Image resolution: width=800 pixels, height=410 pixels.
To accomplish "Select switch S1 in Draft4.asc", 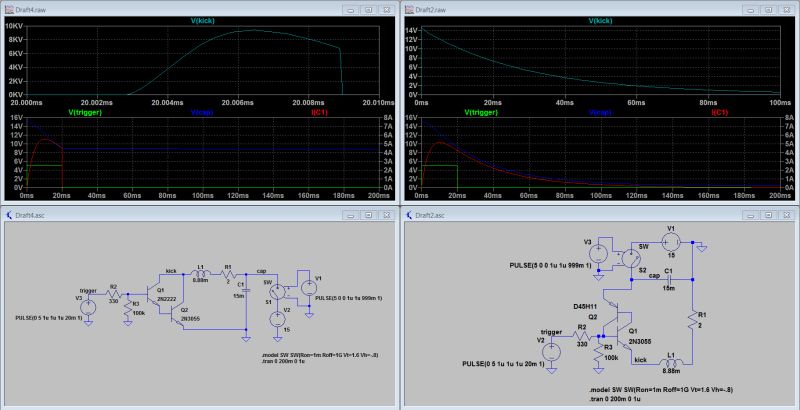I will pyautogui.click(x=278, y=291).
